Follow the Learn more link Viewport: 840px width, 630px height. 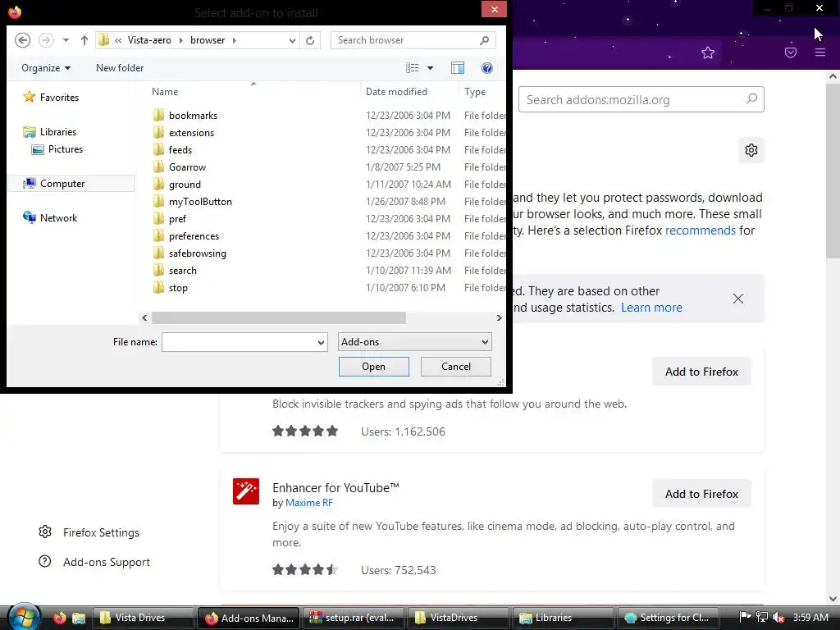tap(651, 308)
